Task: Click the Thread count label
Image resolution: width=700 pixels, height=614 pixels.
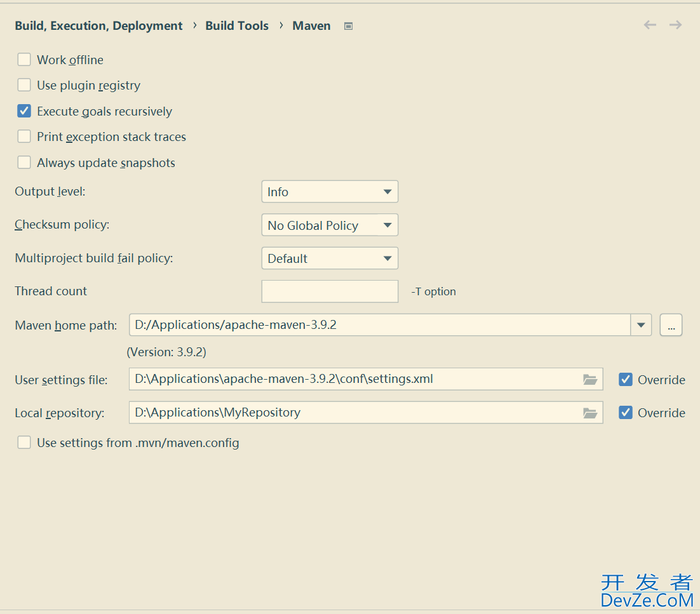Action: point(51,291)
